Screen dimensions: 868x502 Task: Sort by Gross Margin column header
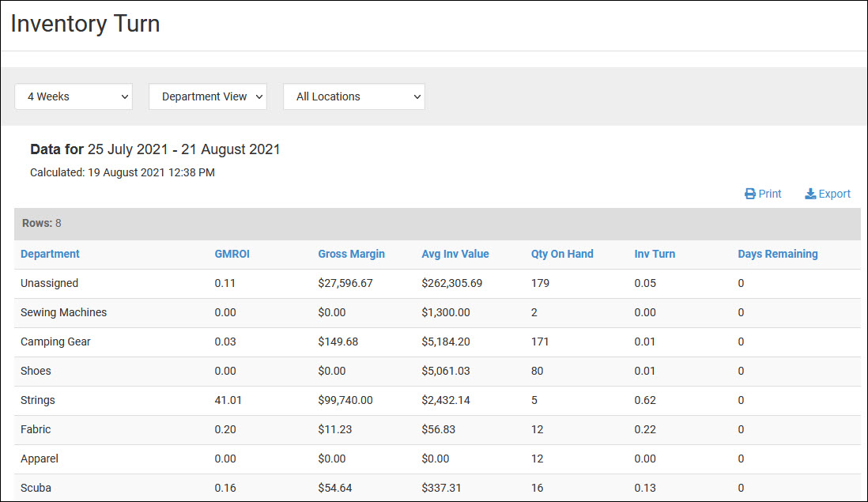pyautogui.click(x=351, y=254)
